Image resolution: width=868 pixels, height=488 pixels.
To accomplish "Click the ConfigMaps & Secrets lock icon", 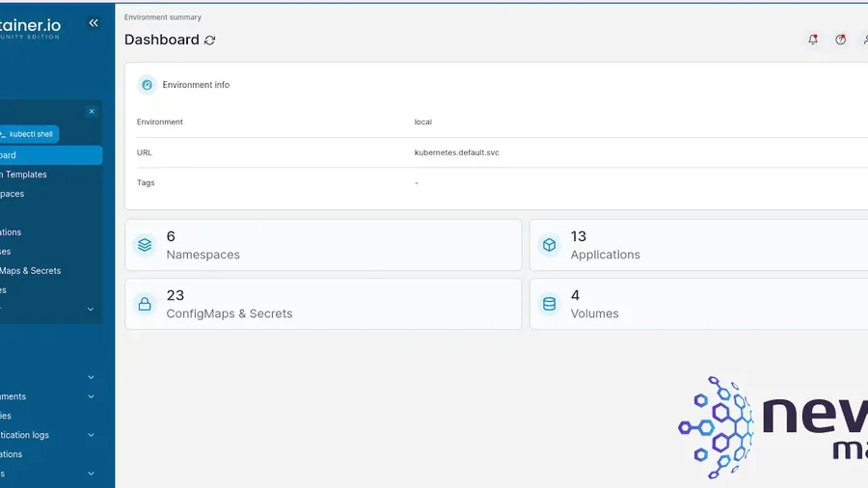I will click(x=145, y=304).
